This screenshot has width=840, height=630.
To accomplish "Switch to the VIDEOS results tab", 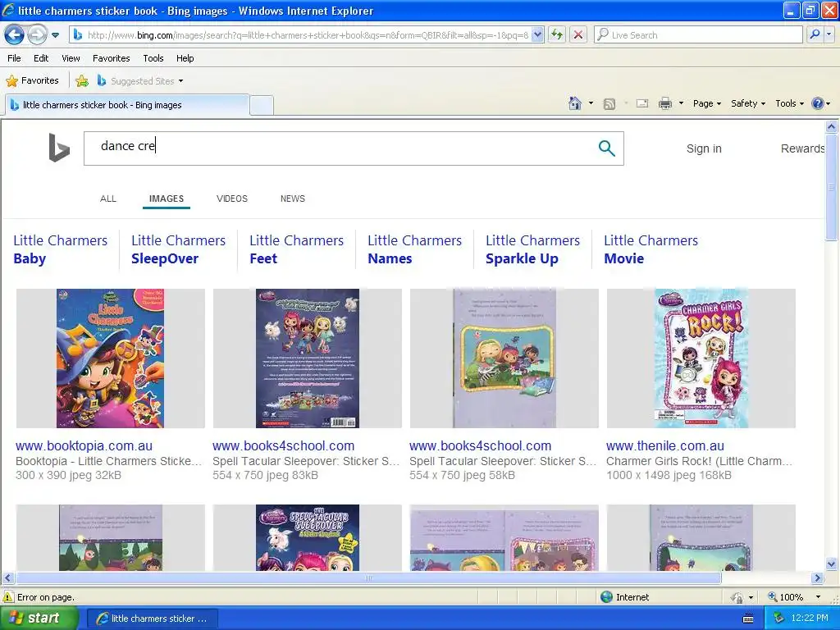I will (x=232, y=199).
